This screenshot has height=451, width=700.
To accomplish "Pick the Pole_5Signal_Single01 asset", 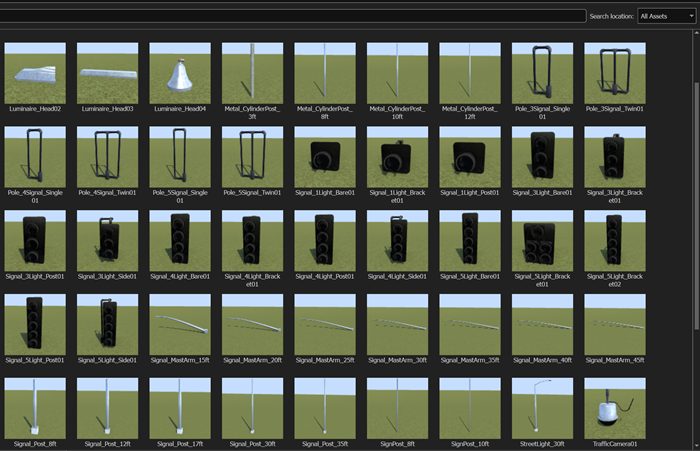I will (x=180, y=157).
